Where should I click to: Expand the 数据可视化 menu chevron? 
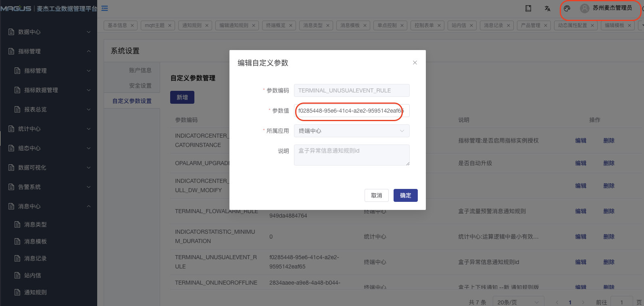(x=89, y=168)
